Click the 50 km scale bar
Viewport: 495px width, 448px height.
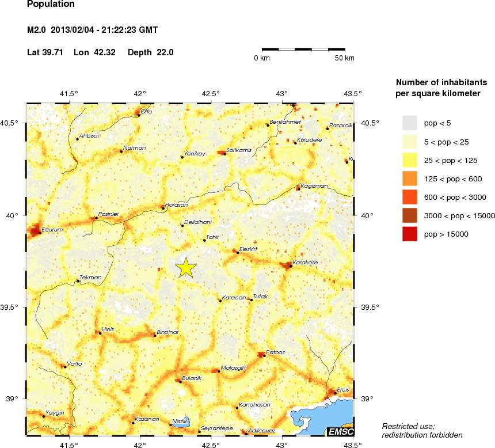tap(303, 50)
